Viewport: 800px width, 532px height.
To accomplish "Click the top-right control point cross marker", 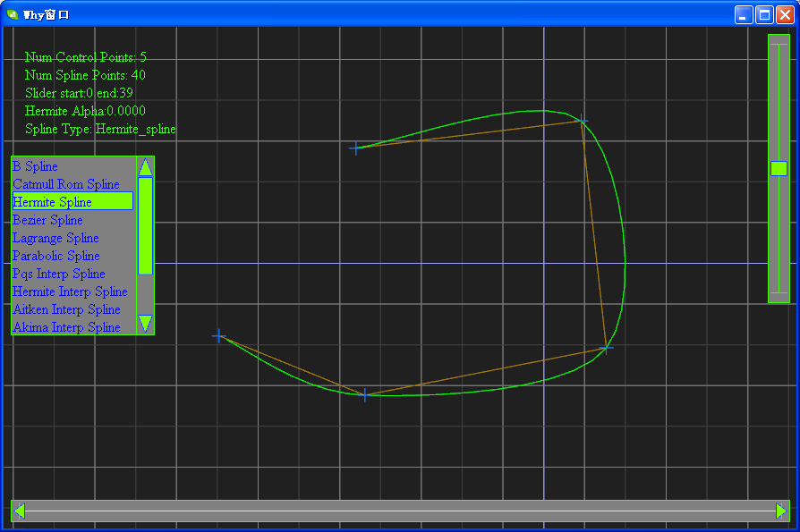I will tap(582, 121).
